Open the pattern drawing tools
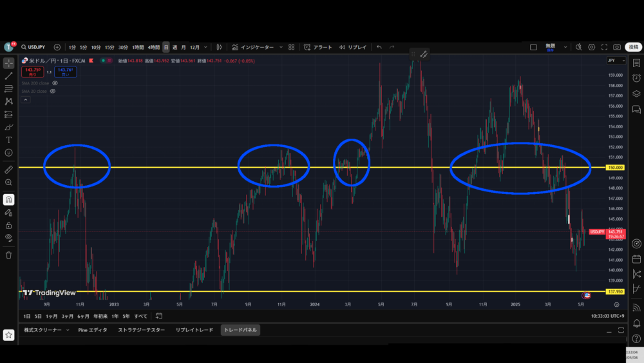644x363 pixels. [x=8, y=101]
